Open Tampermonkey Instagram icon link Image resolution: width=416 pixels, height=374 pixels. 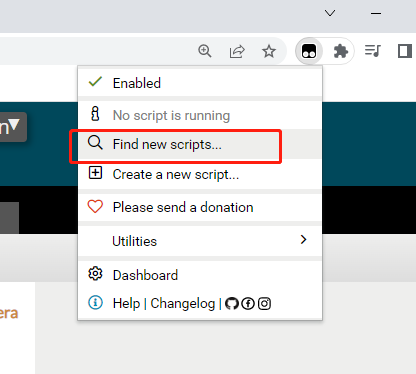264,304
